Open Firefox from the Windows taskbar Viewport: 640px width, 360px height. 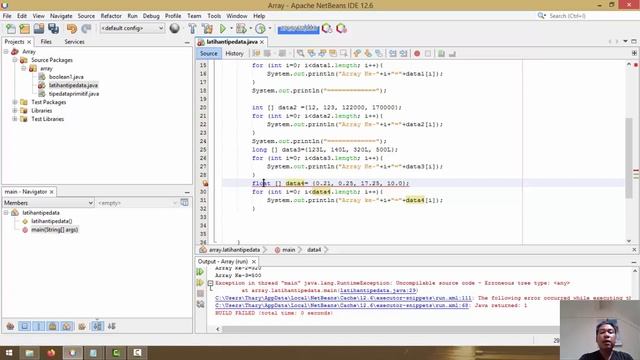pyautogui.click(x=51, y=353)
